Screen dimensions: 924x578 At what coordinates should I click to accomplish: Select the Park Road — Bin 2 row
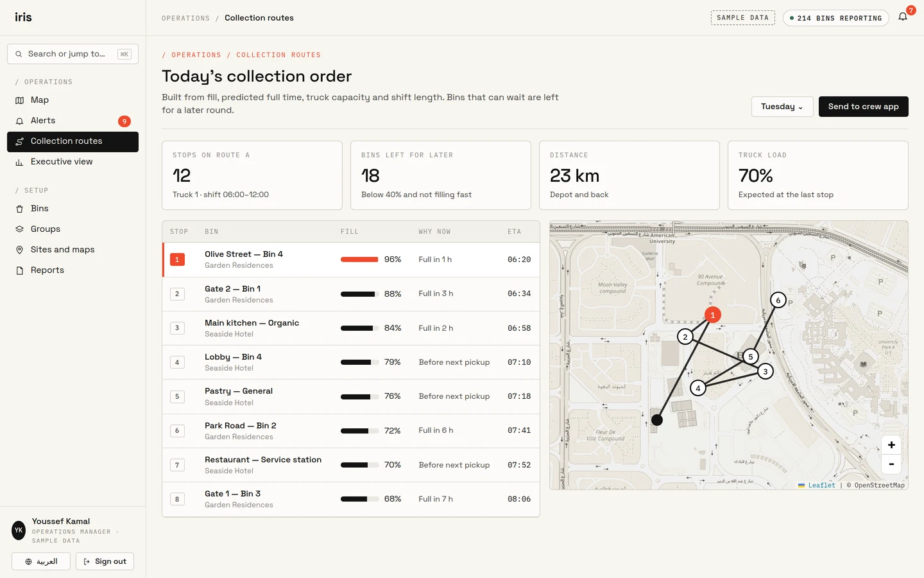(x=351, y=431)
